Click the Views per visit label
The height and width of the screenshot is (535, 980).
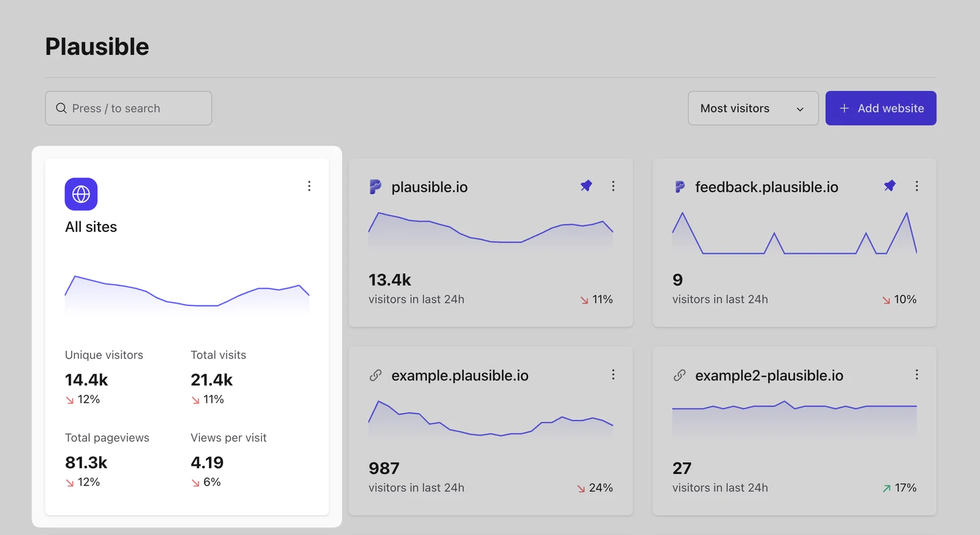coord(228,438)
